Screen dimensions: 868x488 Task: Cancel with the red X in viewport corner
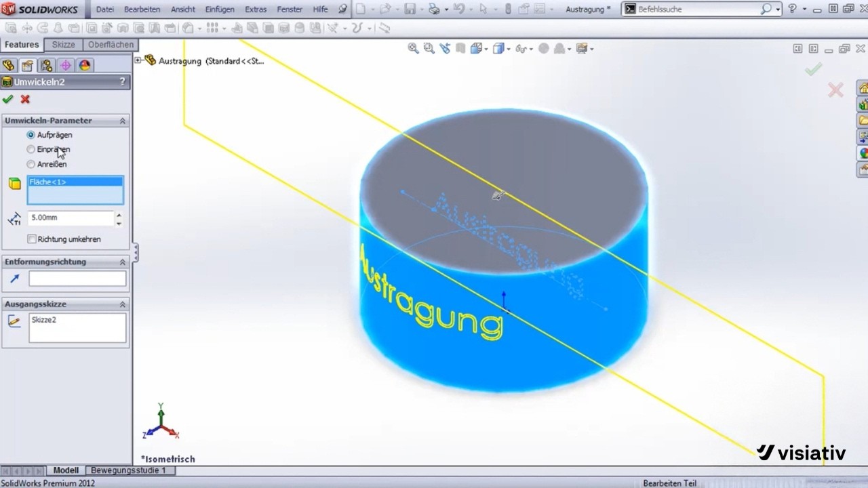(835, 89)
